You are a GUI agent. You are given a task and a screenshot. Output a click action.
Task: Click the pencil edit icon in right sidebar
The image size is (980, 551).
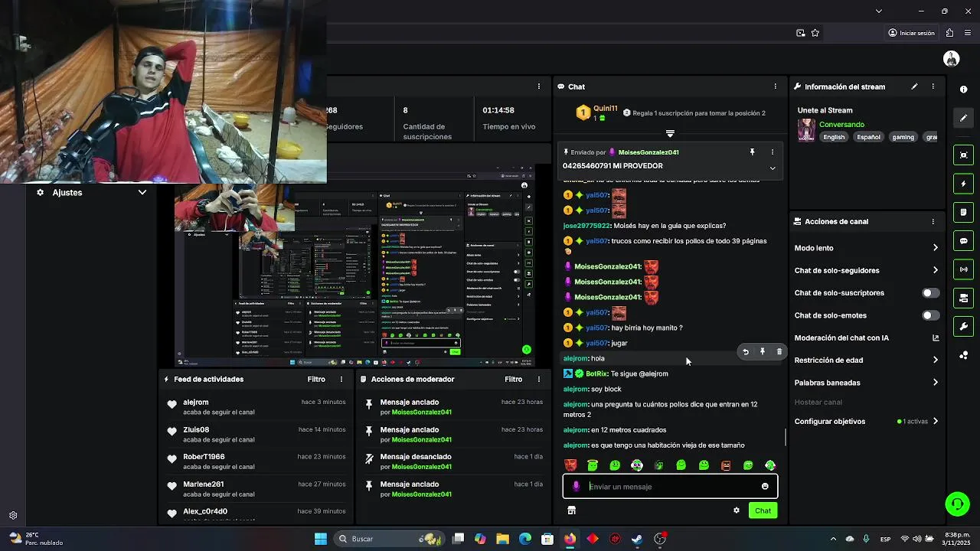click(963, 118)
